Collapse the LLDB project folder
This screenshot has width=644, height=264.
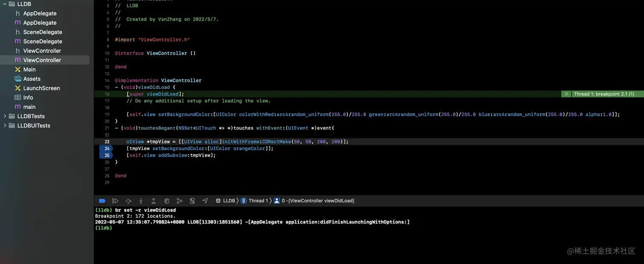(x=5, y=4)
